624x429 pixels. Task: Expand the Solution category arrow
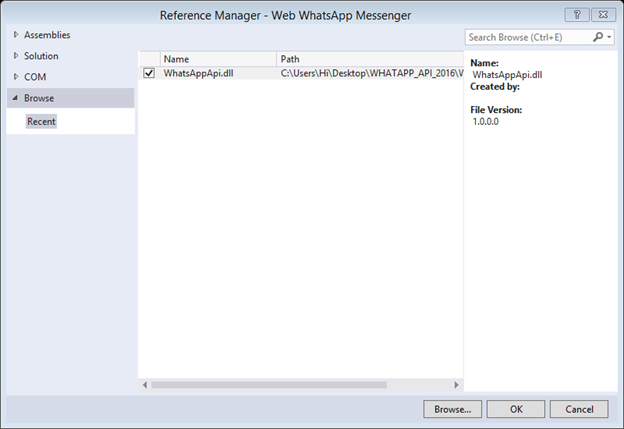16,56
